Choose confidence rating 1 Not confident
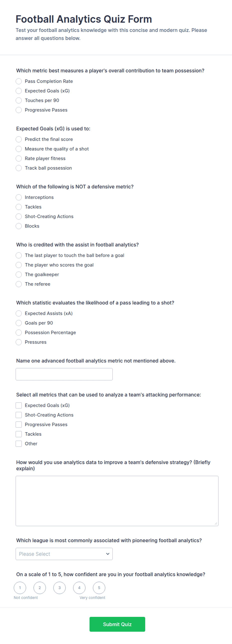This screenshot has height=644, width=232. (20, 588)
